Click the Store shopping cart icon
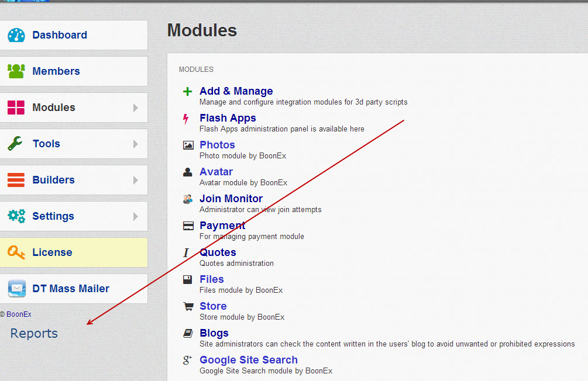This screenshot has width=588, height=381. tap(188, 307)
